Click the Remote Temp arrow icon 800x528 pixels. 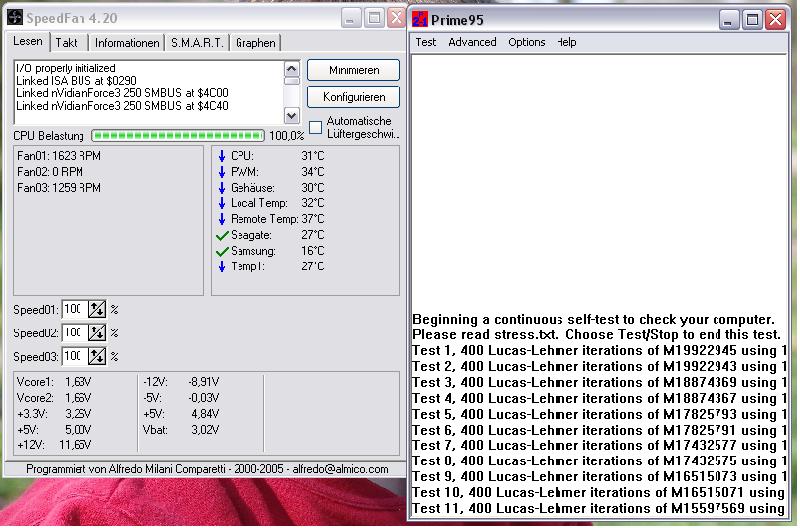(x=222, y=219)
